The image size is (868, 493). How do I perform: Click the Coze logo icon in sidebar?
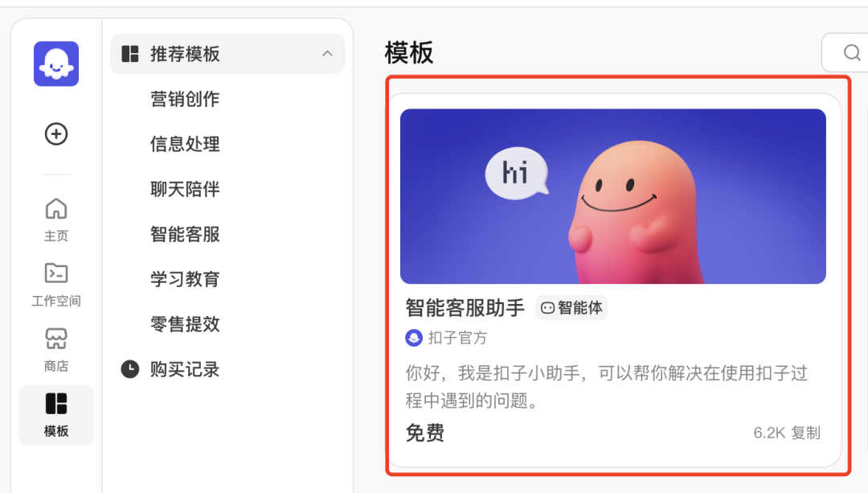coord(55,64)
